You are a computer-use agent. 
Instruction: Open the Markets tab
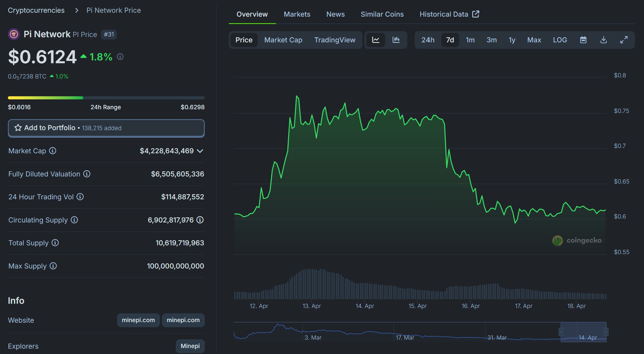[x=297, y=14]
